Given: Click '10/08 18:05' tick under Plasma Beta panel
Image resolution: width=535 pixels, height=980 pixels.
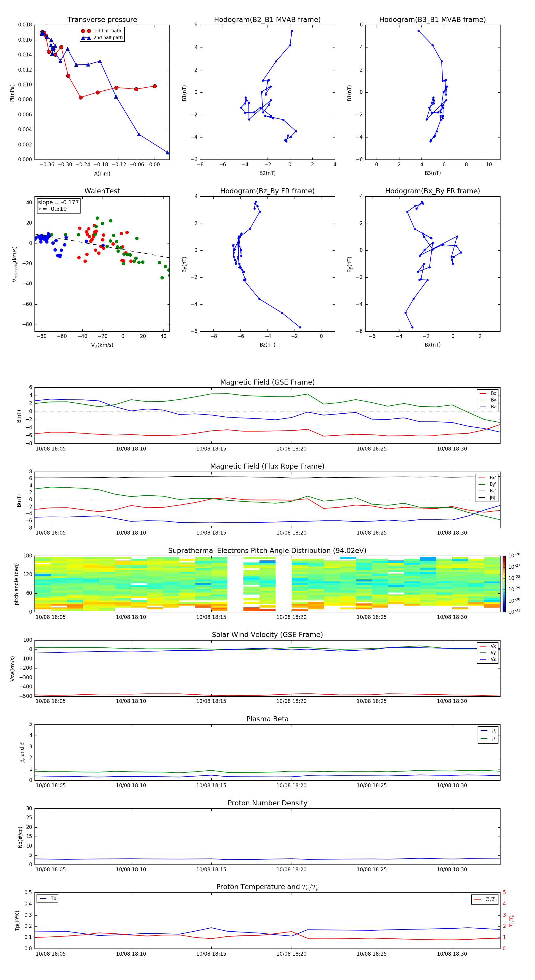Looking at the screenshot, I should point(51,785).
